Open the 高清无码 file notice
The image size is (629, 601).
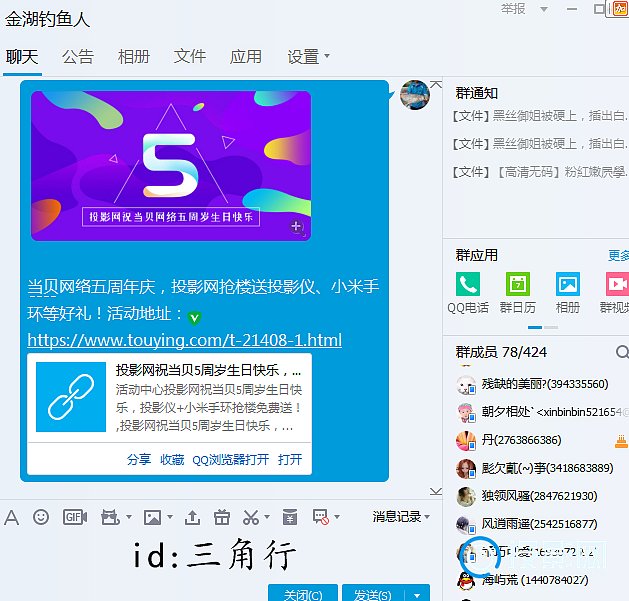[x=540, y=172]
